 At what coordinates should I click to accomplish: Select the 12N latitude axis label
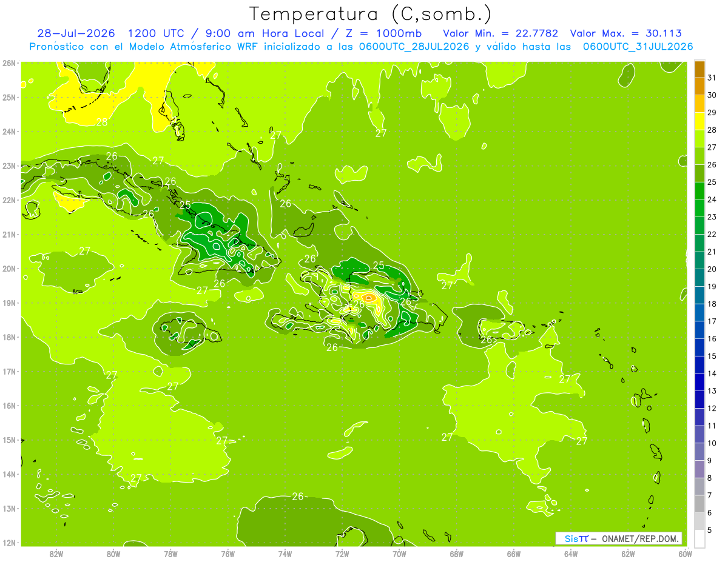click(x=8, y=543)
